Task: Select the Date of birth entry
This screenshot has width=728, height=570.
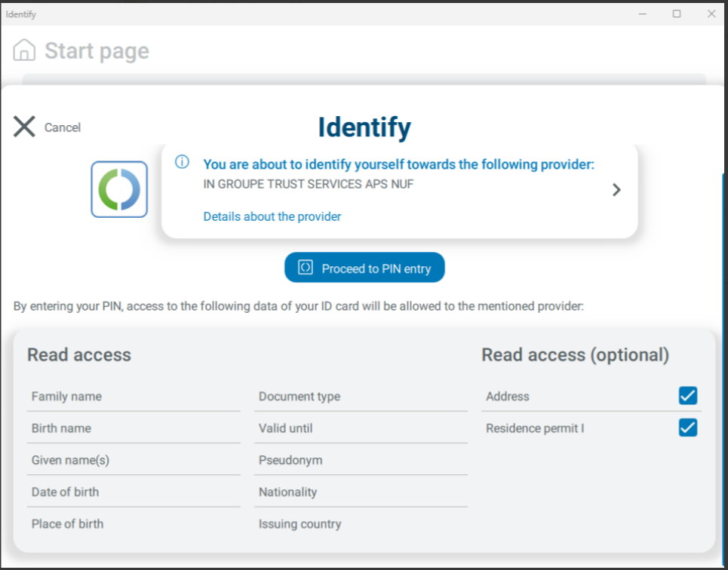Action: [65, 492]
